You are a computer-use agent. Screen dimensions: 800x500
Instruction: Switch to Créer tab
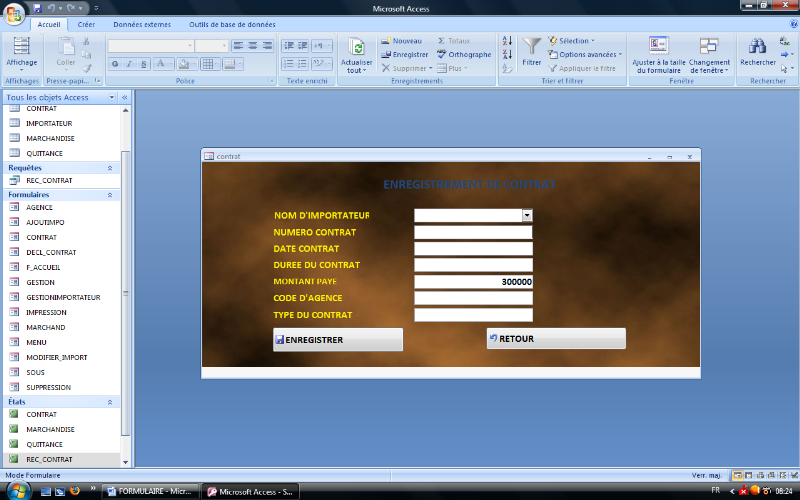coord(86,24)
